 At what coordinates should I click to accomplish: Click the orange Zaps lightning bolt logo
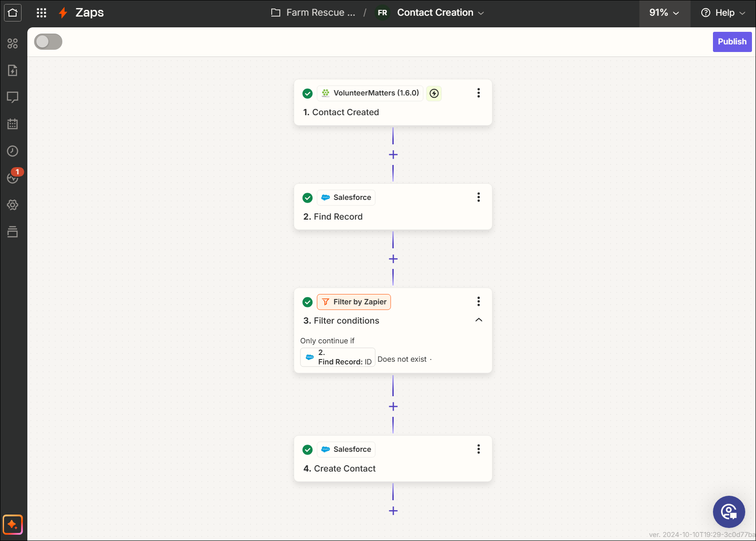pyautogui.click(x=63, y=13)
